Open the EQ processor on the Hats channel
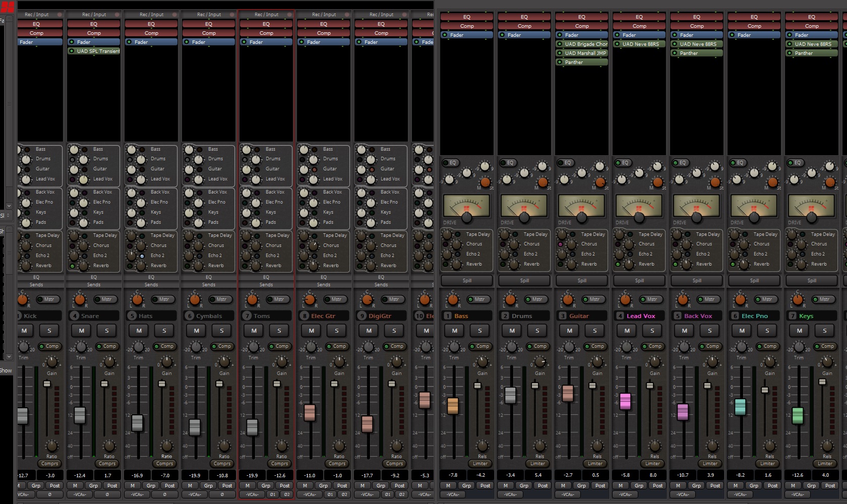The image size is (847, 504). (151, 24)
